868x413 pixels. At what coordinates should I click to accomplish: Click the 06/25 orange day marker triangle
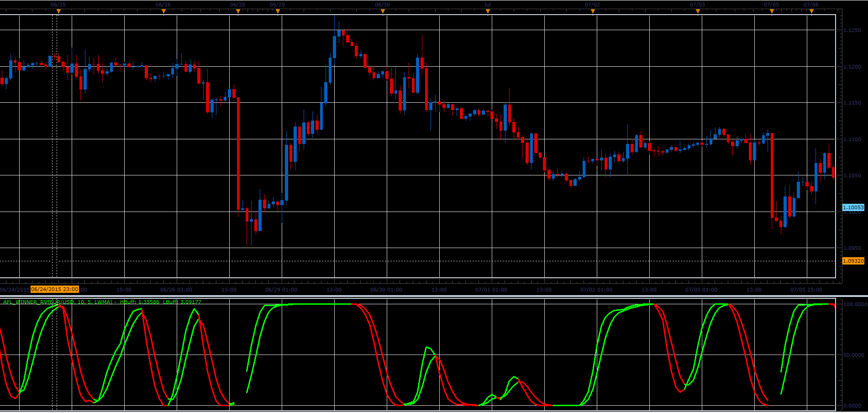coord(58,11)
